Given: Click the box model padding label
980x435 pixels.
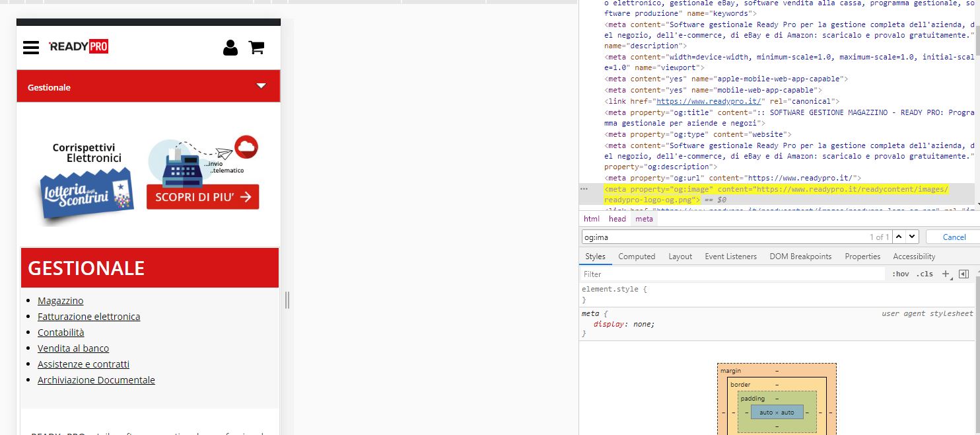Looking at the screenshot, I should [753, 399].
